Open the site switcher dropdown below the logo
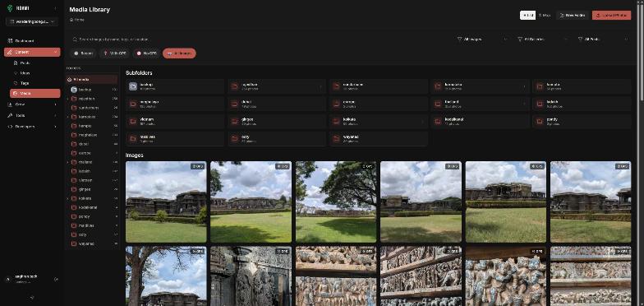The image size is (644, 306). (32, 21)
